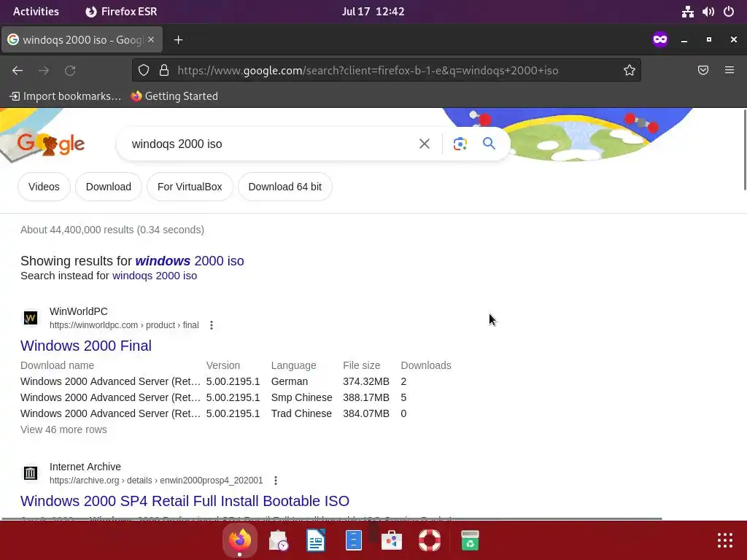Open more options for the Internet Archive result
The height and width of the screenshot is (560, 747).
275,481
